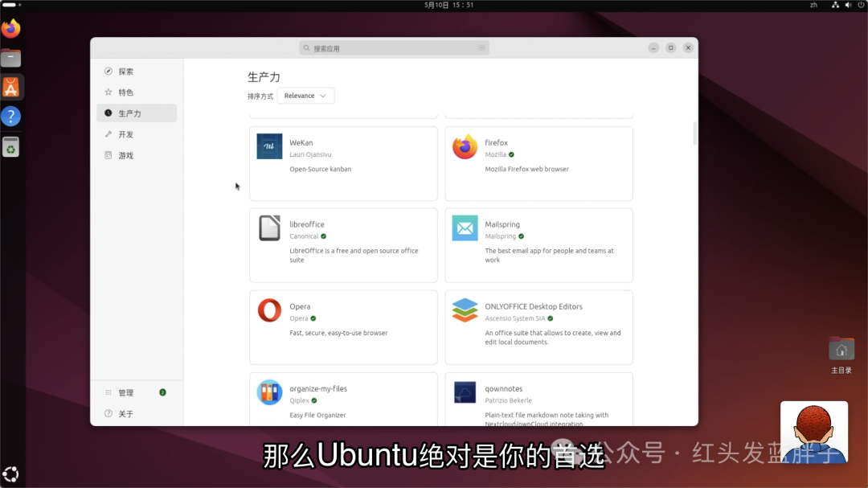Screen dimensions: 868x488
Task: Select the 特色 star icon in sidebar
Action: click(x=107, y=92)
